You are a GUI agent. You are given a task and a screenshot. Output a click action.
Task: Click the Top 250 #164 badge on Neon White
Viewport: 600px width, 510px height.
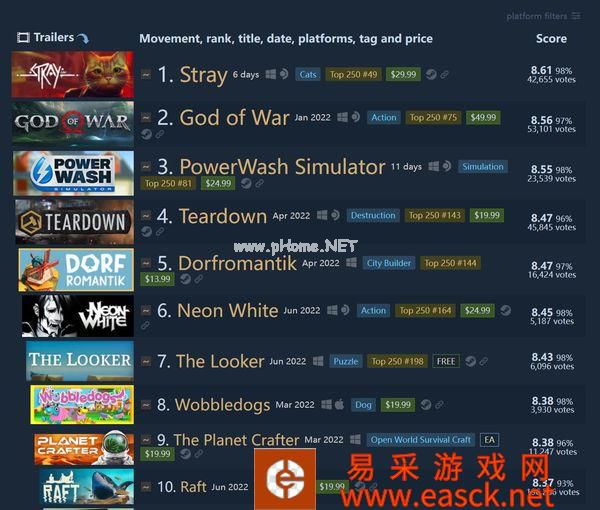coord(425,310)
